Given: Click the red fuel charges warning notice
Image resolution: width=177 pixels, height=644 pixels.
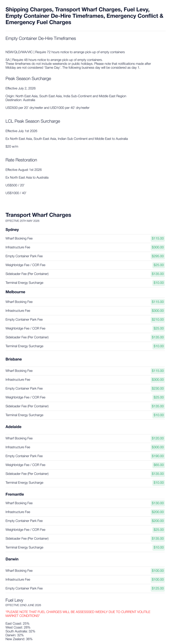Looking at the screenshot, I should (x=78, y=614).
